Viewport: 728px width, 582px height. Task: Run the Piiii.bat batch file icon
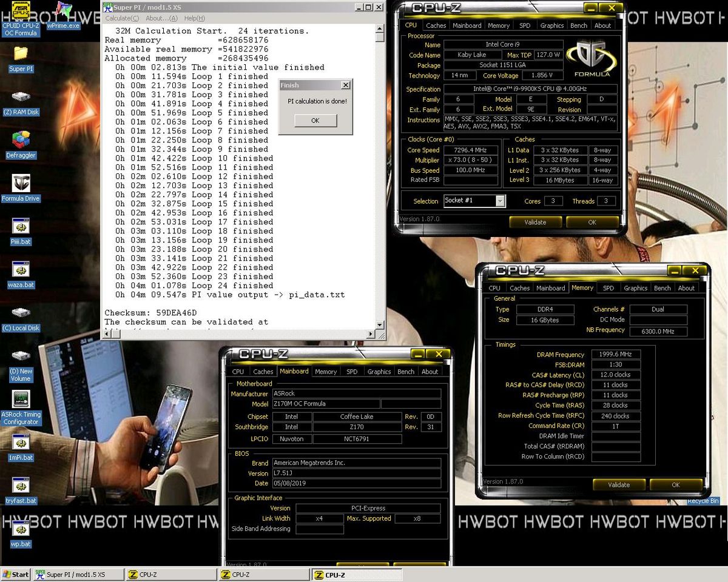tap(21, 232)
